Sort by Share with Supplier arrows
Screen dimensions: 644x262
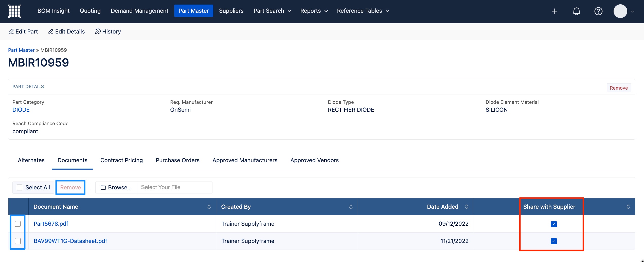628,207
